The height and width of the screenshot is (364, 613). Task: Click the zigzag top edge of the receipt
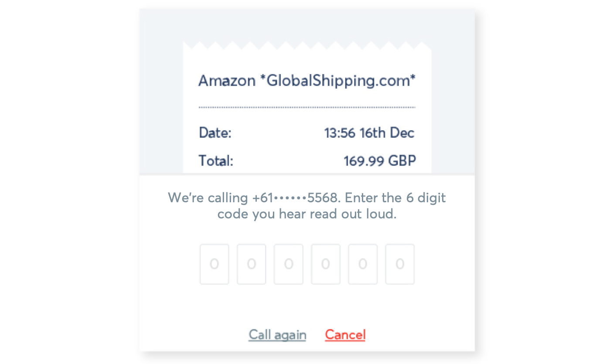pos(307,45)
